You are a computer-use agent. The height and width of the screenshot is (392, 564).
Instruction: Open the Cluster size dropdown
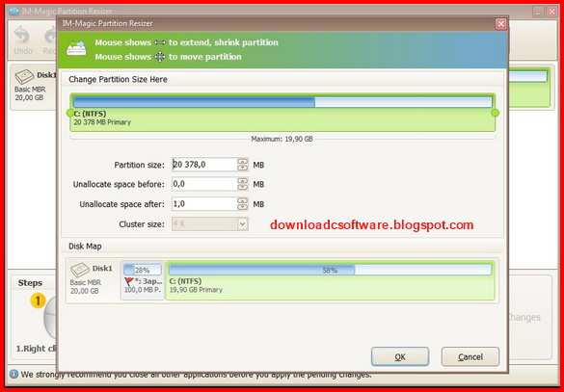pos(242,224)
